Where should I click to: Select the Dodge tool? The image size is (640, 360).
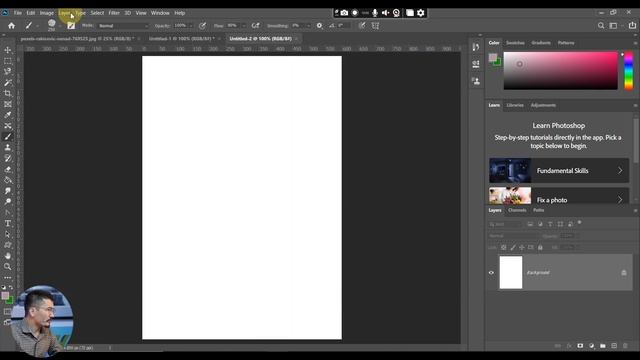8,202
